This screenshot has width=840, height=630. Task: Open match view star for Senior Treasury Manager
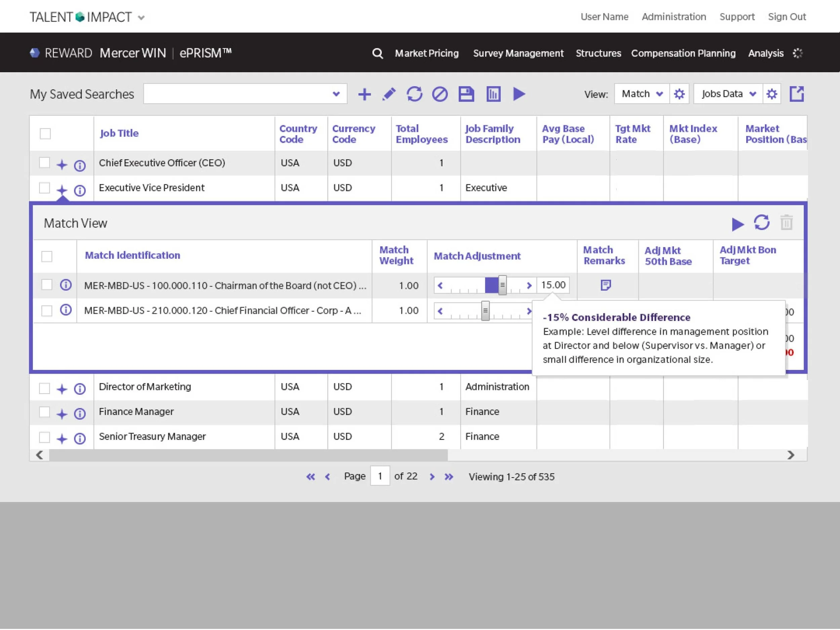pyautogui.click(x=62, y=439)
